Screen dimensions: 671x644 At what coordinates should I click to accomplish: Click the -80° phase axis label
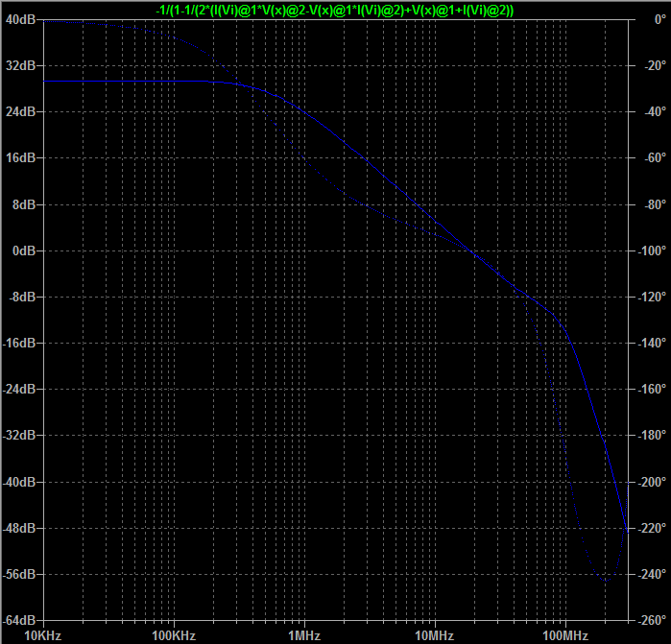tap(656, 204)
